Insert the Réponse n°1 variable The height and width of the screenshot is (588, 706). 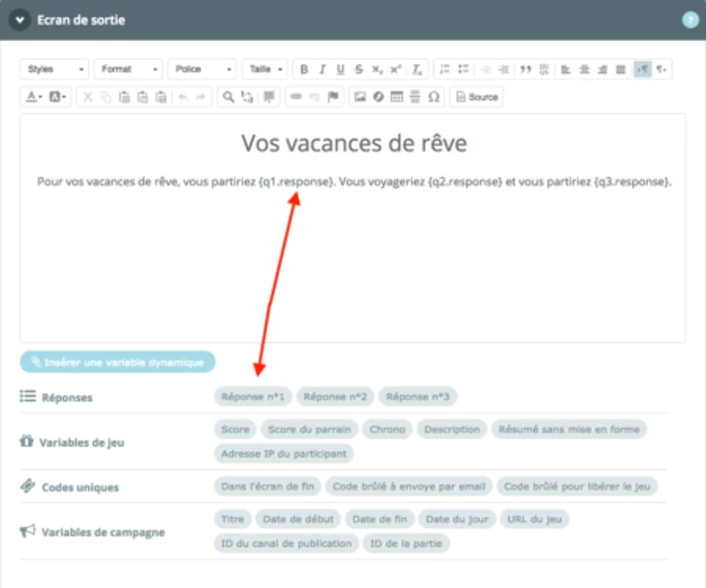coord(253,397)
